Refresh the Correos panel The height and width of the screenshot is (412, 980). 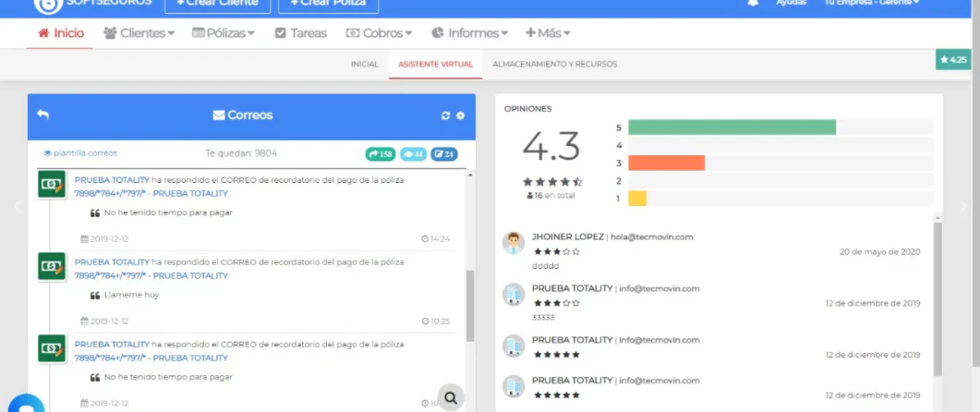coord(445,115)
